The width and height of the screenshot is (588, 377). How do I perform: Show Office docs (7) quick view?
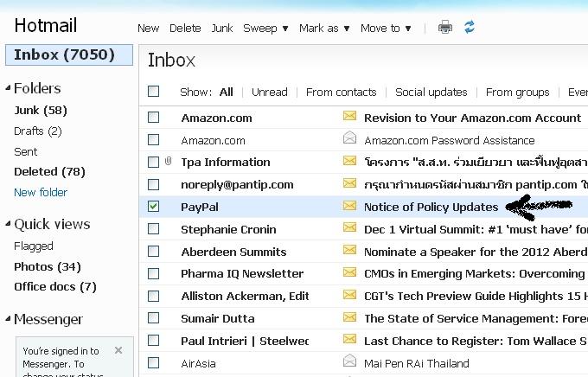(55, 286)
